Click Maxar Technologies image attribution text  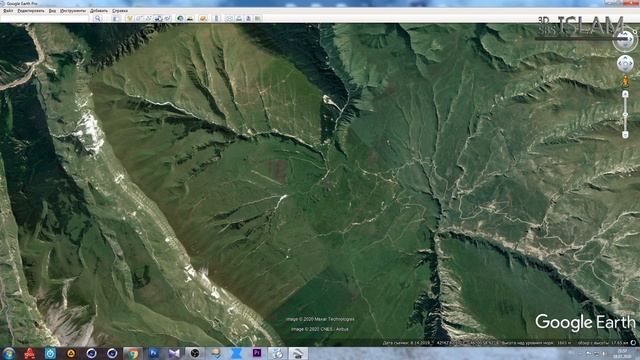320,319
